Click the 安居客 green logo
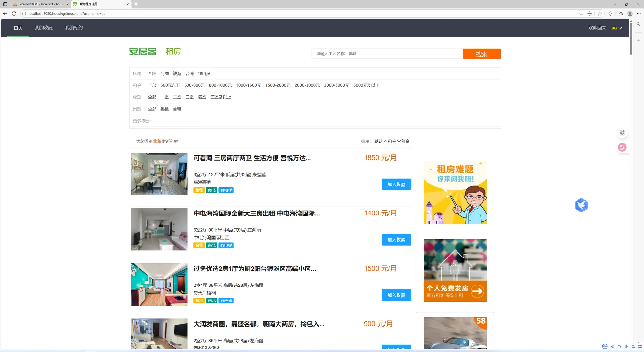 tap(142, 51)
